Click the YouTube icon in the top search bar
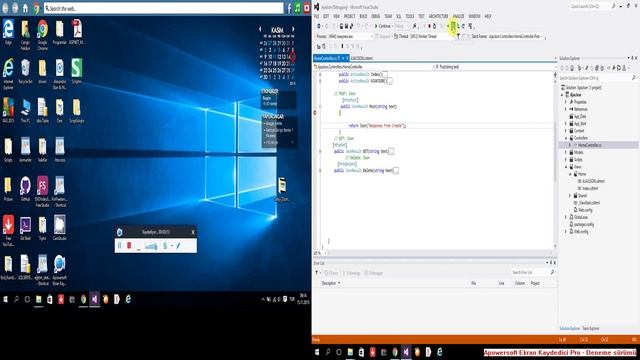The image size is (640, 360). point(307,8)
